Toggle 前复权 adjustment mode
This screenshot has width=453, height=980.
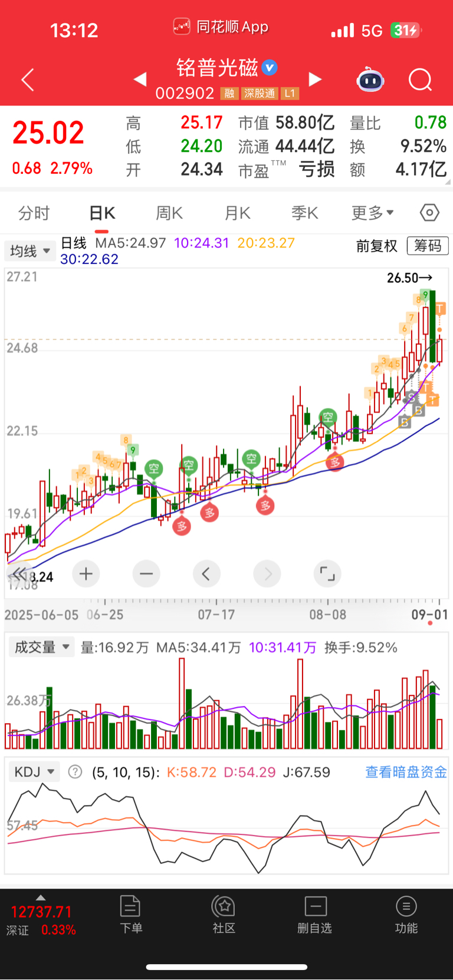377,246
